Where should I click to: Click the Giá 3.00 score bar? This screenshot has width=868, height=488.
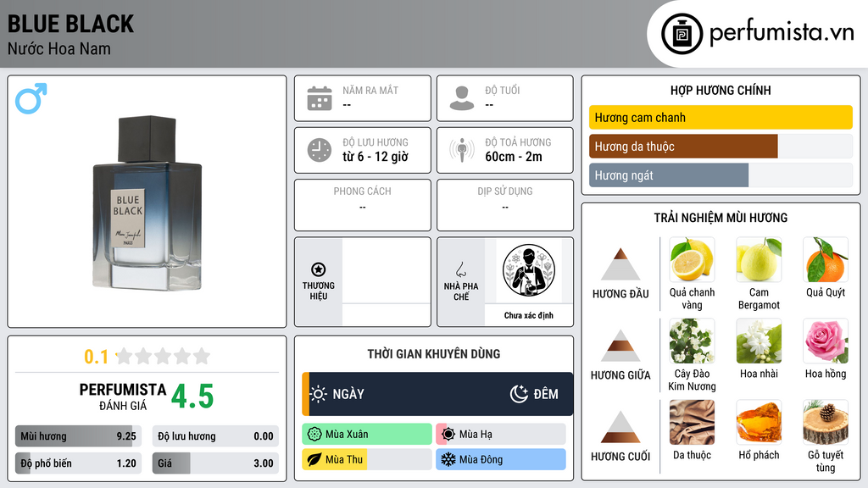(215, 463)
